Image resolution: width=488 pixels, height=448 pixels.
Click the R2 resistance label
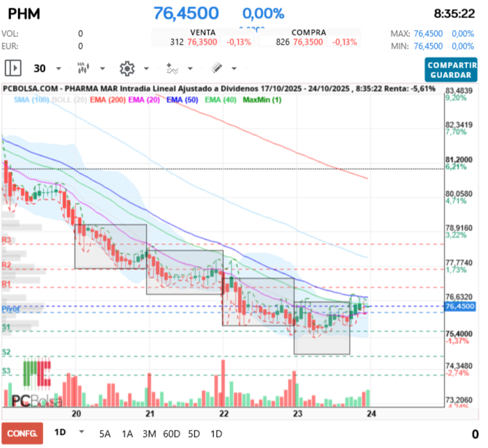pyautogui.click(x=6, y=265)
